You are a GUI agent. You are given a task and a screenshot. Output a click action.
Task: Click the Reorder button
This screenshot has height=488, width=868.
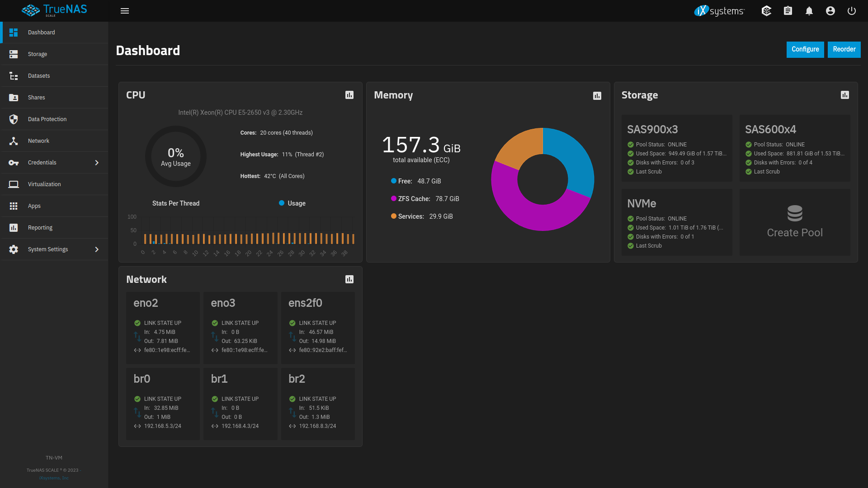click(x=843, y=49)
